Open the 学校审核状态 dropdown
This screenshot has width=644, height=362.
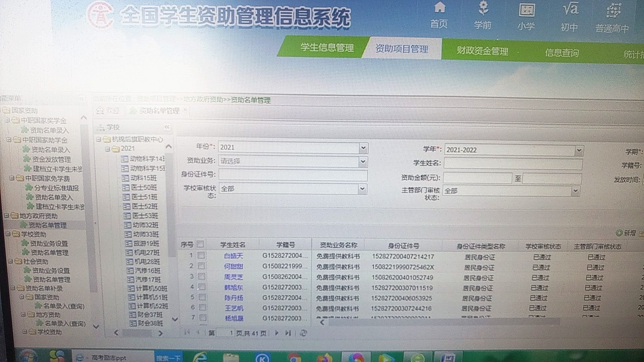click(362, 189)
